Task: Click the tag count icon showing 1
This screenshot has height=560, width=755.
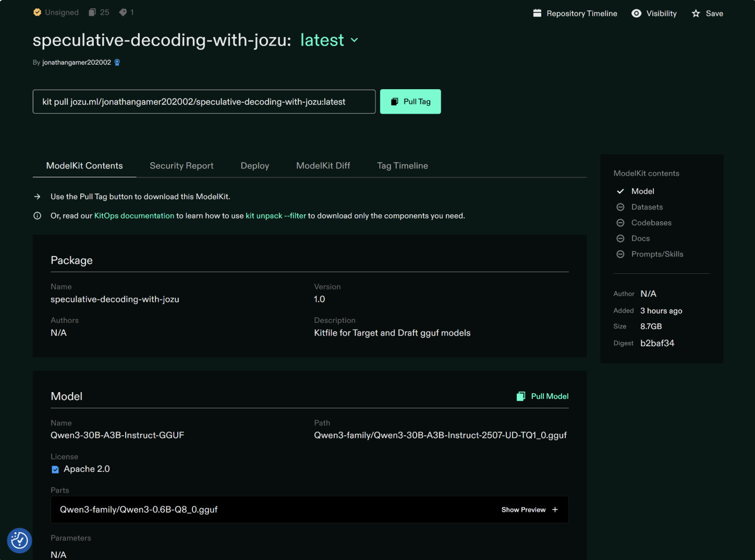Action: coord(123,13)
